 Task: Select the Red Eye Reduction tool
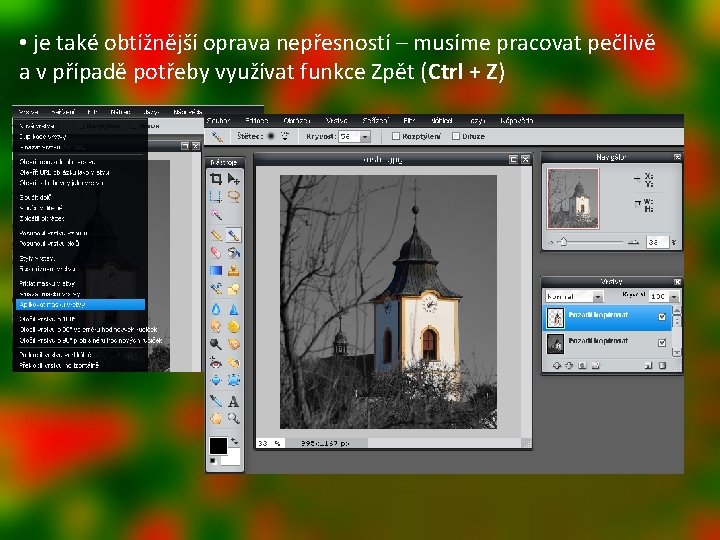coord(216,363)
